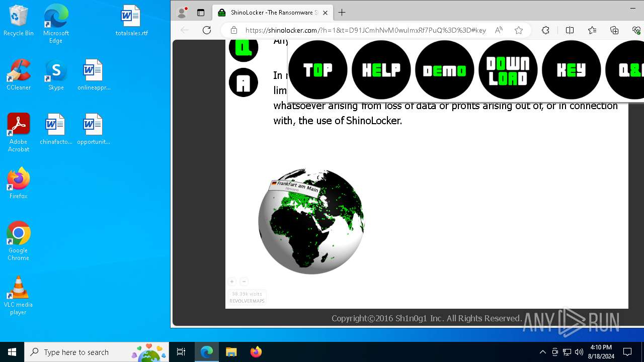This screenshot has width=644, height=362.
Task: Open Edge Collections panel
Action: click(614, 30)
